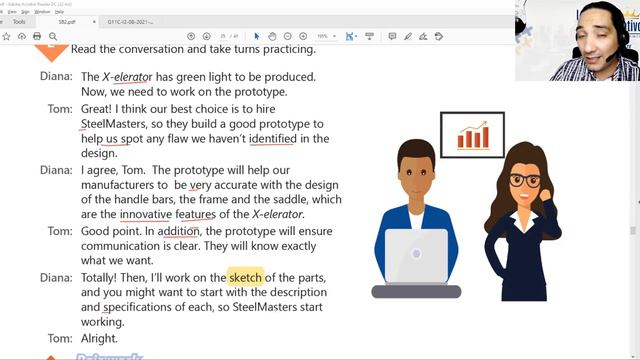Open the sign document tool

pyautogui.click(x=423, y=36)
